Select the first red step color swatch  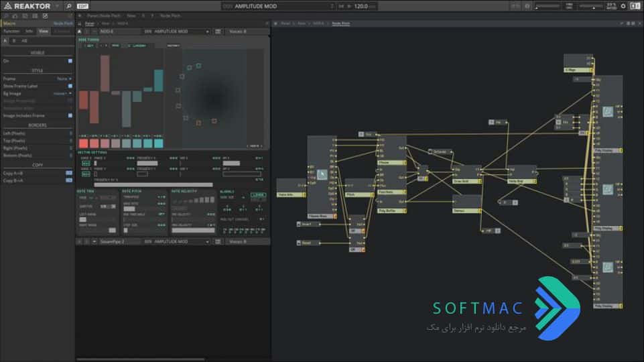83,143
